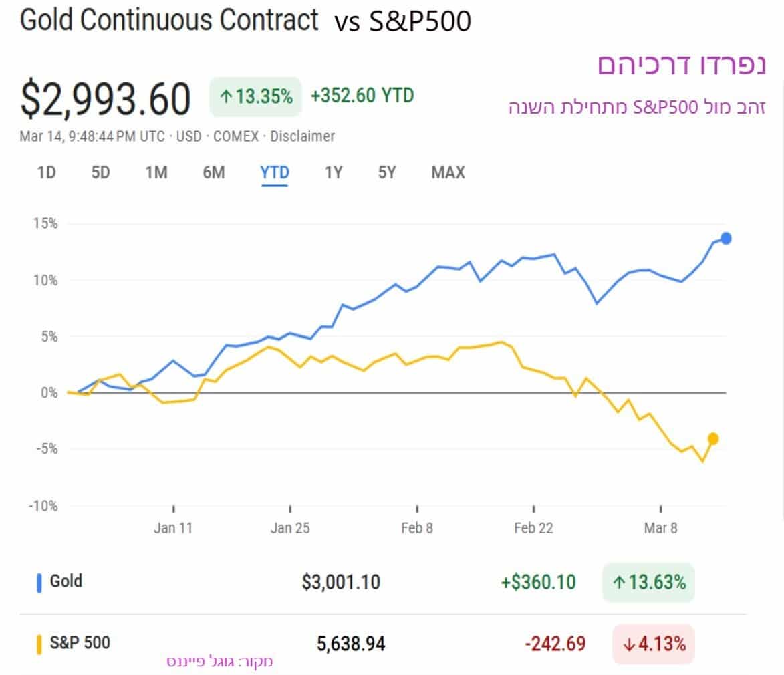Image resolution: width=784 pixels, height=675 pixels.
Task: Click the blue Gold line endpoint dot
Action: pos(726,238)
